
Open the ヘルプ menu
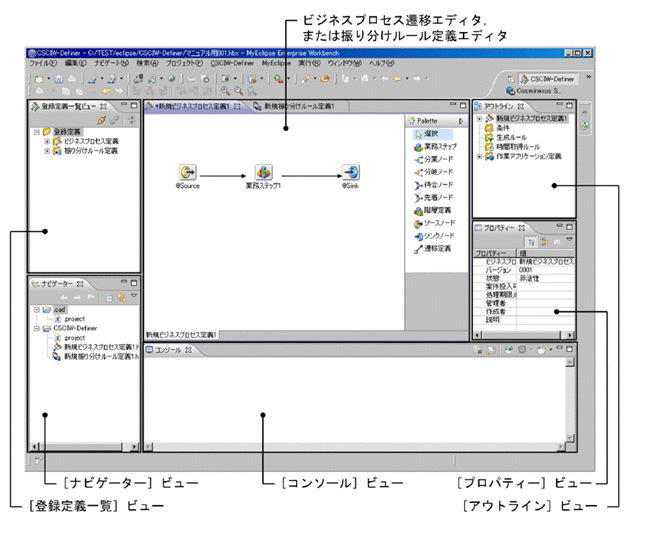click(x=382, y=63)
